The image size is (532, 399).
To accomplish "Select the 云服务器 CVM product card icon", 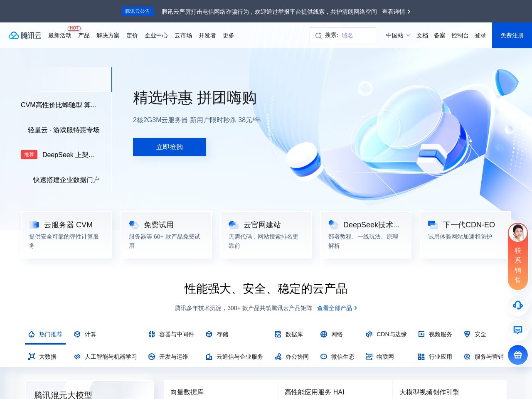I will tap(34, 225).
